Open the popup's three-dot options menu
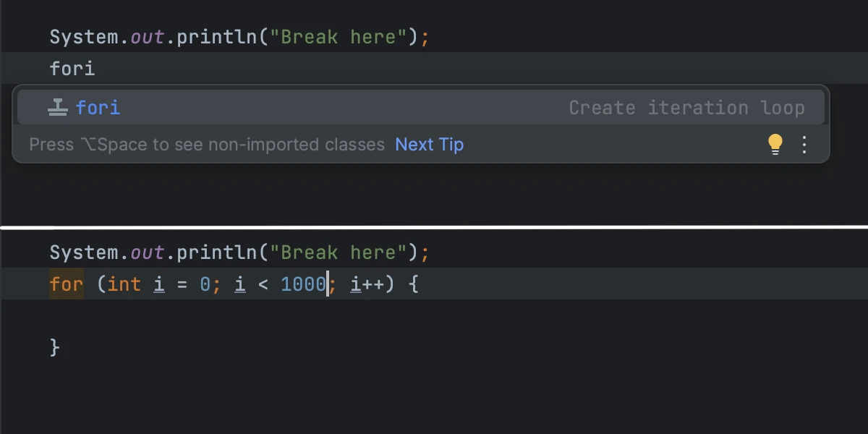Screen dimensions: 868x434 pos(804,145)
